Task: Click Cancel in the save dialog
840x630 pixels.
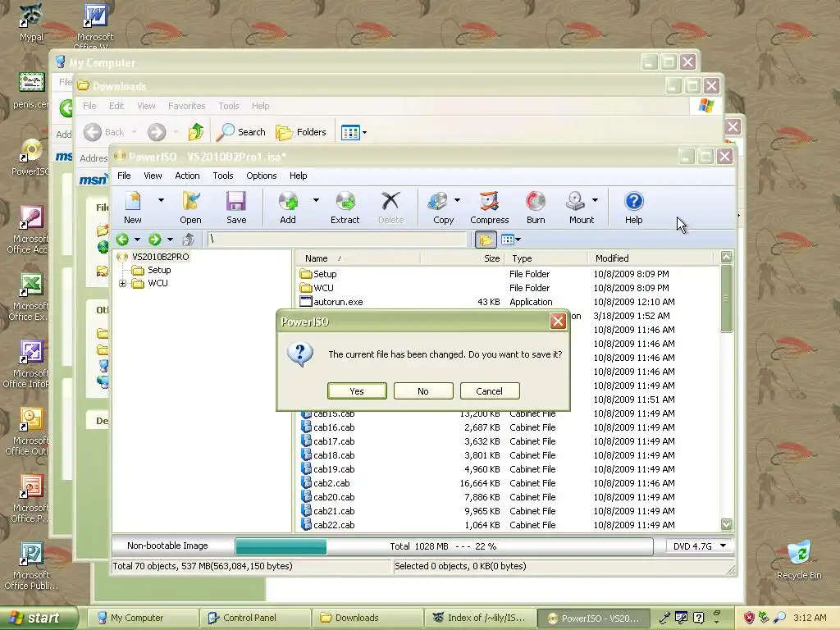Action: pyautogui.click(x=489, y=391)
